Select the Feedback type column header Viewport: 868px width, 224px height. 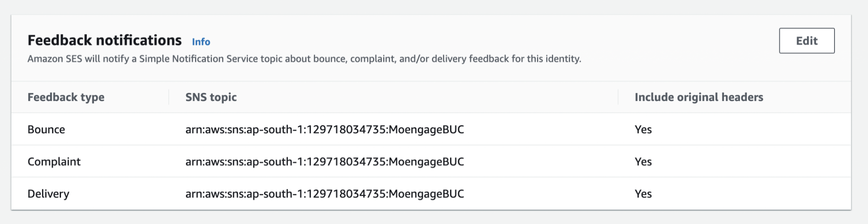click(x=66, y=97)
